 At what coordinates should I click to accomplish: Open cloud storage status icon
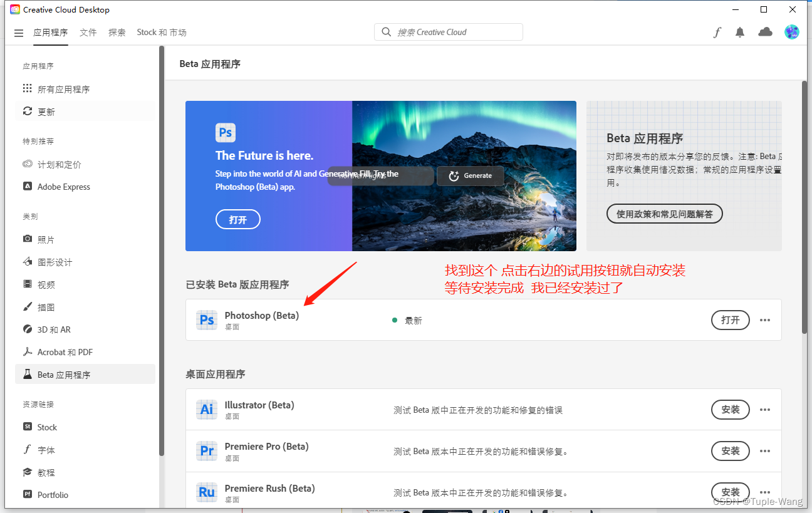765,32
